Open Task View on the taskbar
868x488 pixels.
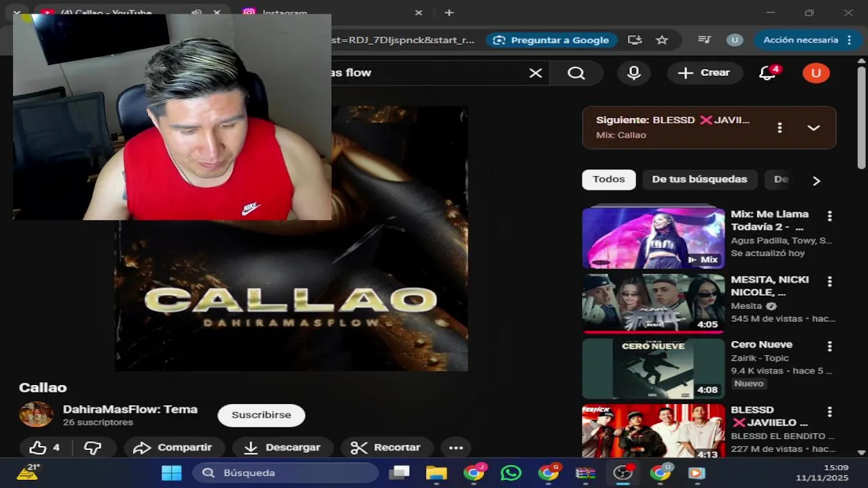click(x=399, y=472)
